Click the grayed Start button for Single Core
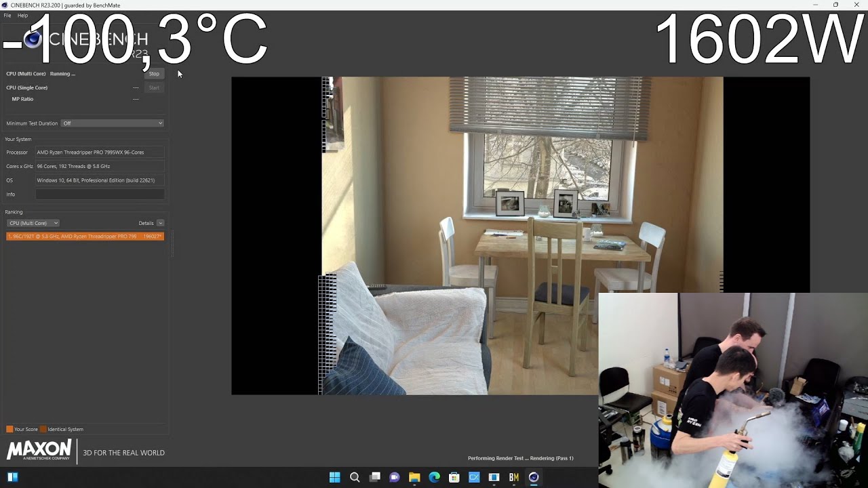 pos(154,87)
